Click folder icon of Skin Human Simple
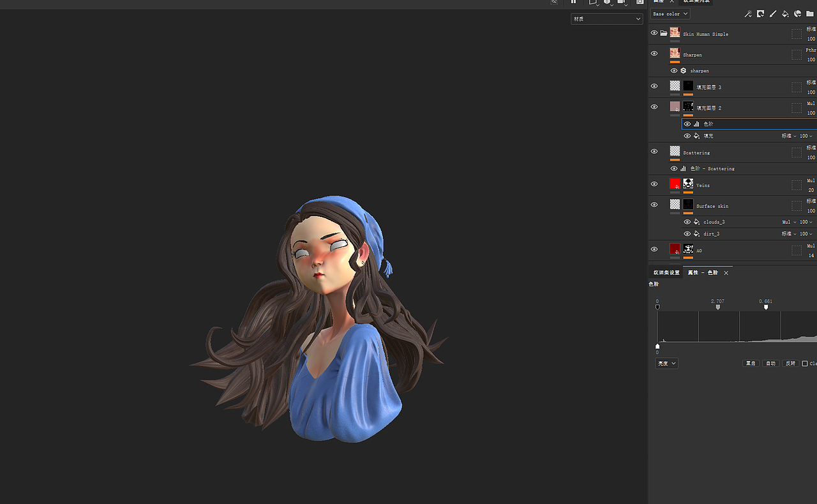Viewport: 817px width, 504px height. tap(664, 33)
